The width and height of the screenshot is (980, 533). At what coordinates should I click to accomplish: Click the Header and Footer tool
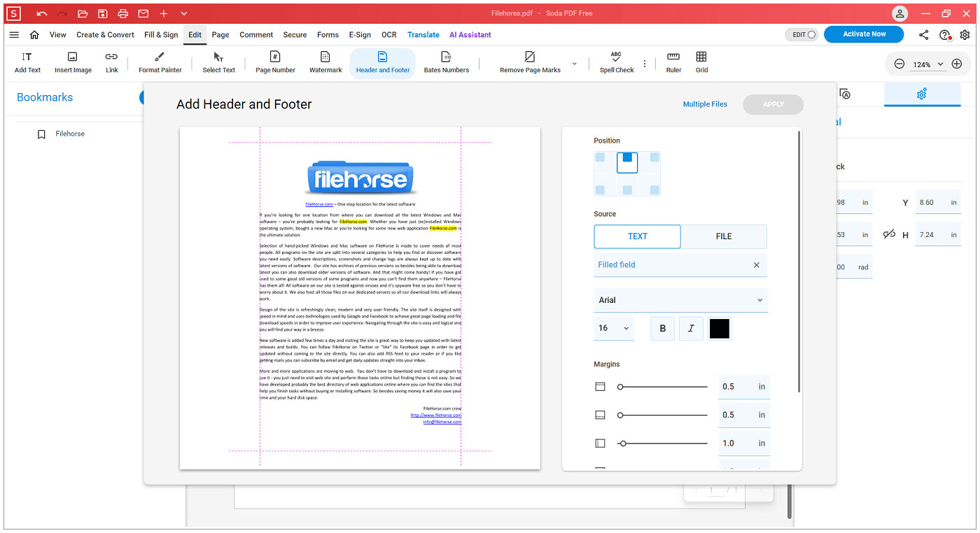tap(383, 62)
